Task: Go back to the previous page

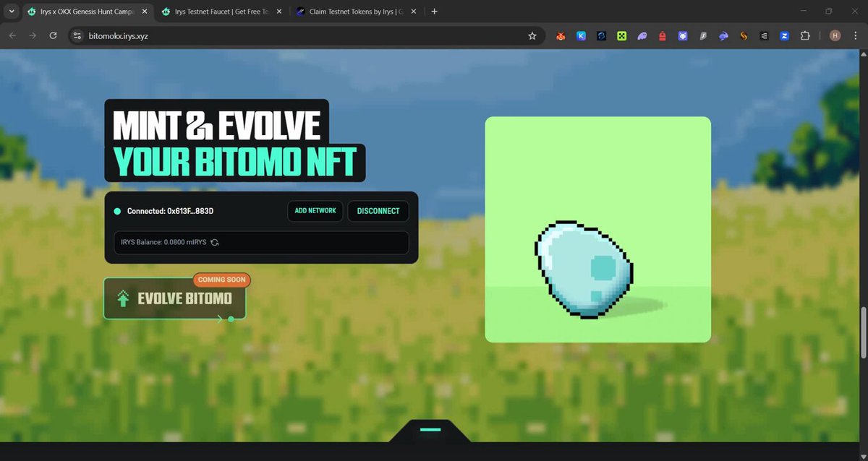Action: [x=12, y=35]
